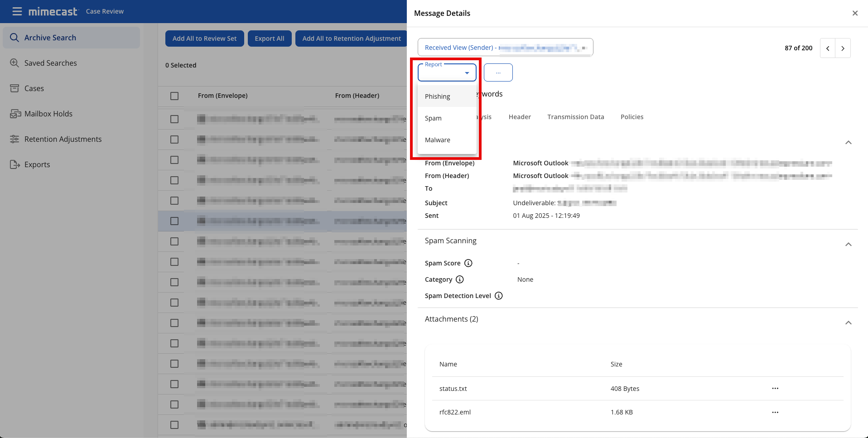Collapse the Spam Scanning section
Viewport: 868px width, 438px height.
(x=849, y=245)
